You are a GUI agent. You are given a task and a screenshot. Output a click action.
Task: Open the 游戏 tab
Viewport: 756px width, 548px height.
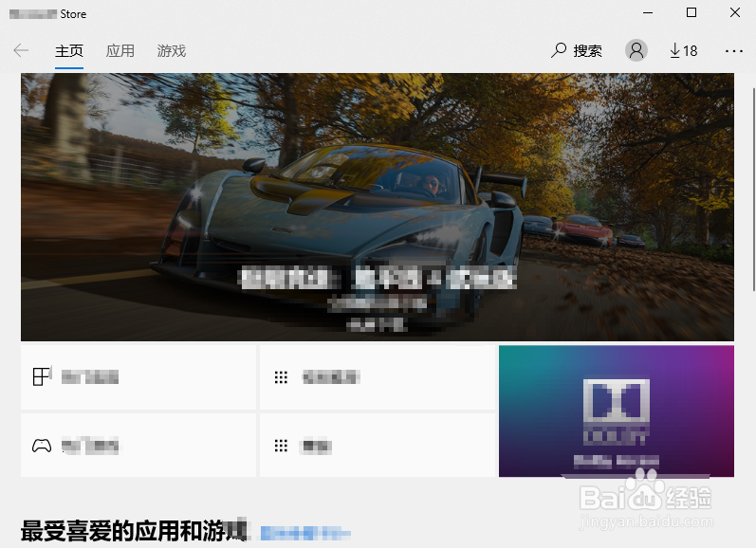point(171,50)
